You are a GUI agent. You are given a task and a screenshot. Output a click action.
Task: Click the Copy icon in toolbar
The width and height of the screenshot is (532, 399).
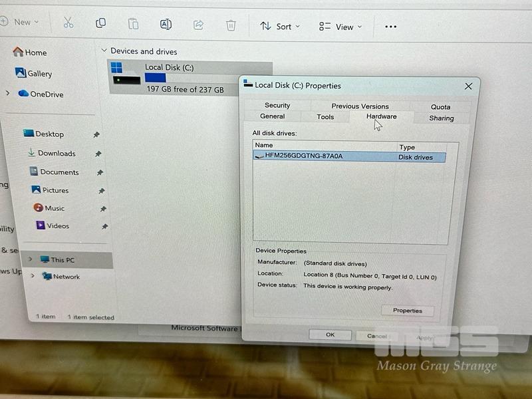(100, 23)
